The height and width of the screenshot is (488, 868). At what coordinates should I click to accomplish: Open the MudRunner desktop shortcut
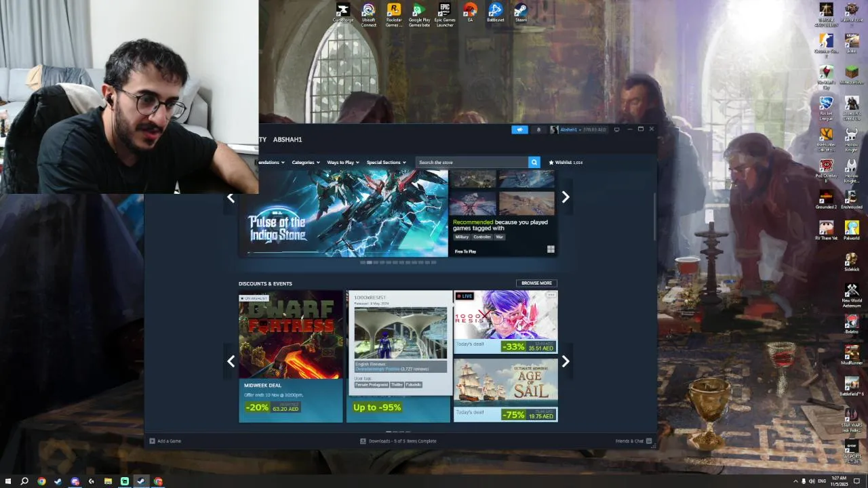[852, 354]
